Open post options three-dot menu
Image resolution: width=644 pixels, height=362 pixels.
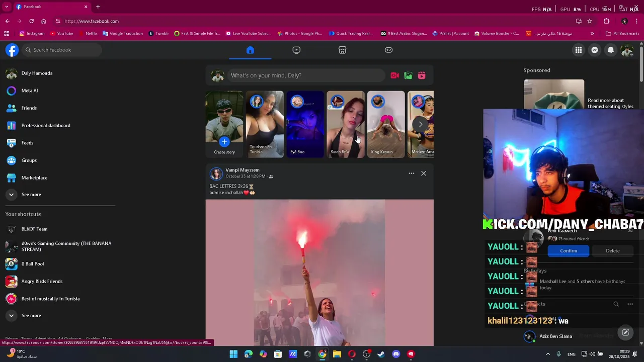[x=412, y=173]
